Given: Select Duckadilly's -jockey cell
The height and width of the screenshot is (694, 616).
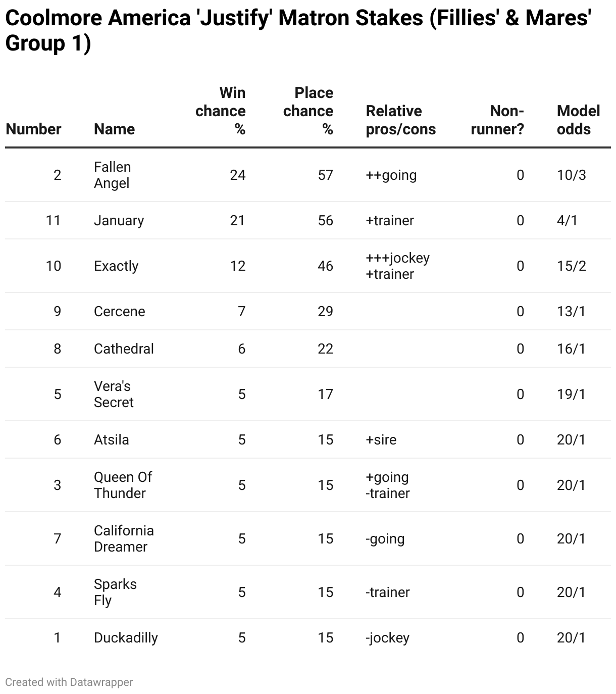Looking at the screenshot, I should click(x=388, y=637).
